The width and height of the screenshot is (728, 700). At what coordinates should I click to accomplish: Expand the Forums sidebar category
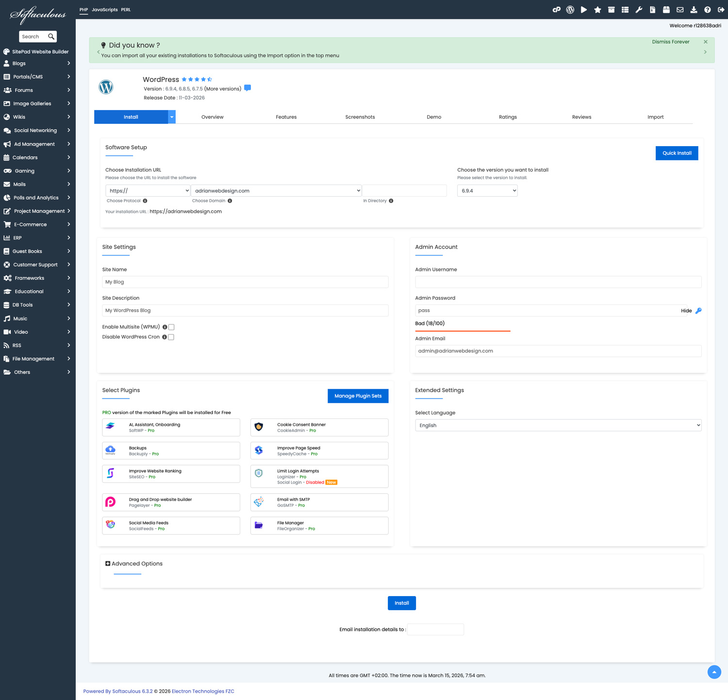click(38, 90)
